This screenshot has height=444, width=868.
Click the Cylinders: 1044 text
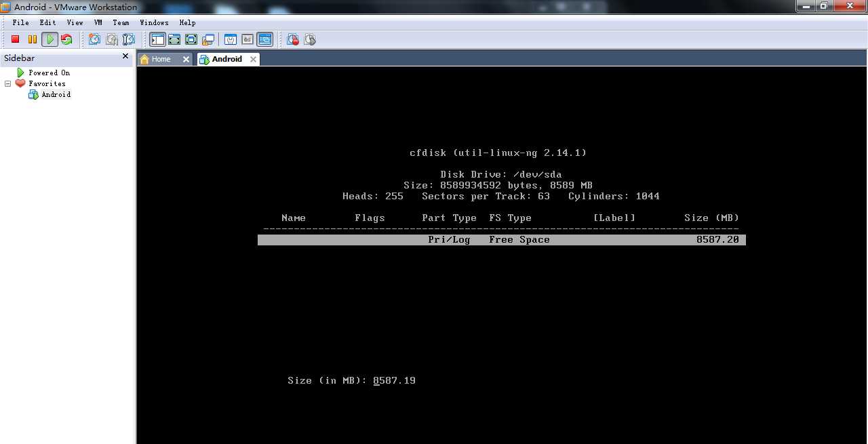pyautogui.click(x=614, y=196)
